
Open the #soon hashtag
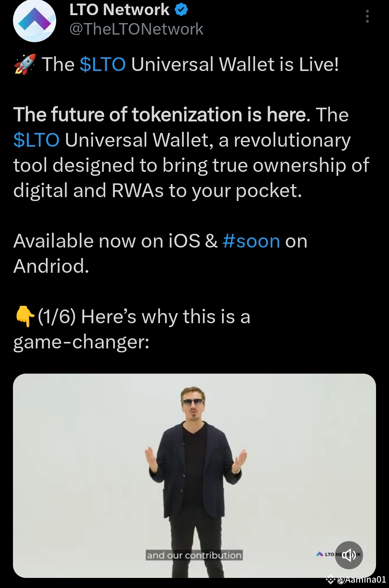click(x=251, y=241)
